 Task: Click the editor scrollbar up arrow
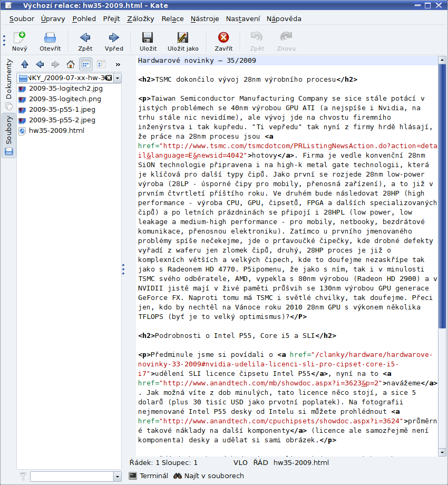pyautogui.click(x=442, y=60)
